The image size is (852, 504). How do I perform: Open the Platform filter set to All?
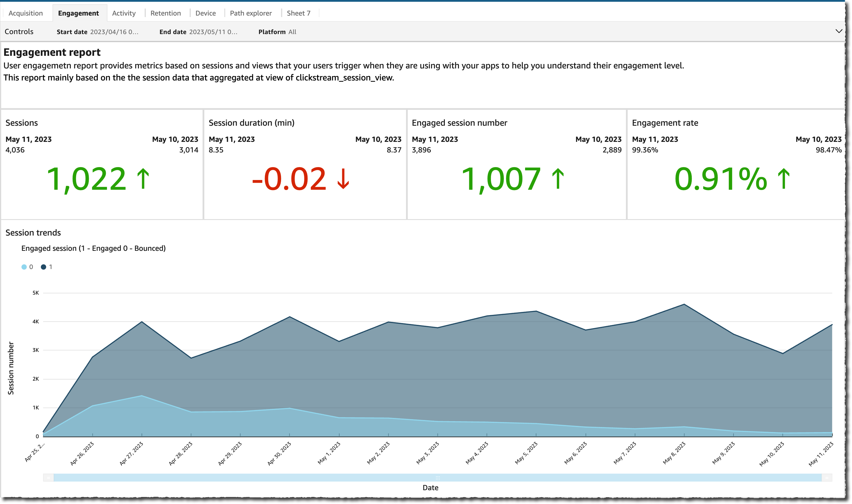[x=292, y=32]
